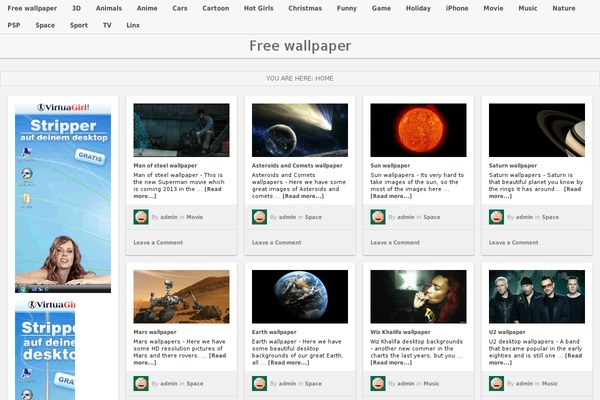Open the Asteroids and Comets thumbnail

[x=300, y=130]
